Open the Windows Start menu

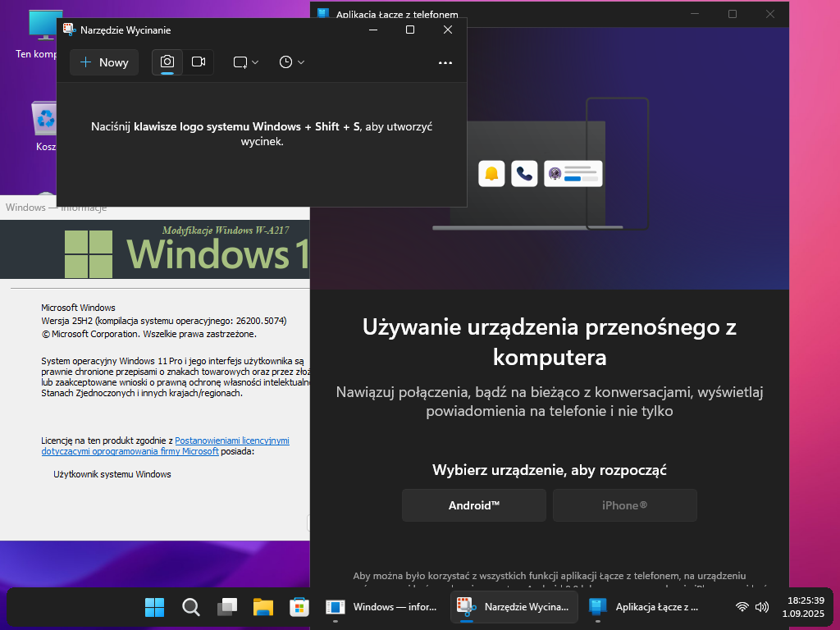[154, 607]
